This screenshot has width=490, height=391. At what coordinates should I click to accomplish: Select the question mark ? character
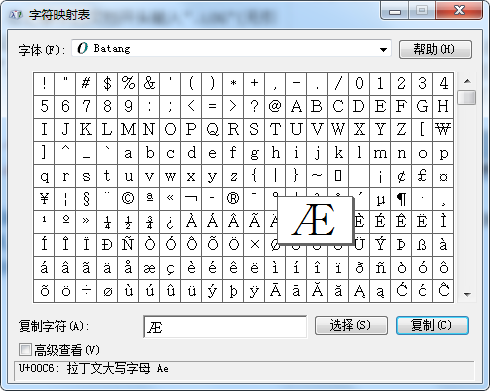point(254,107)
